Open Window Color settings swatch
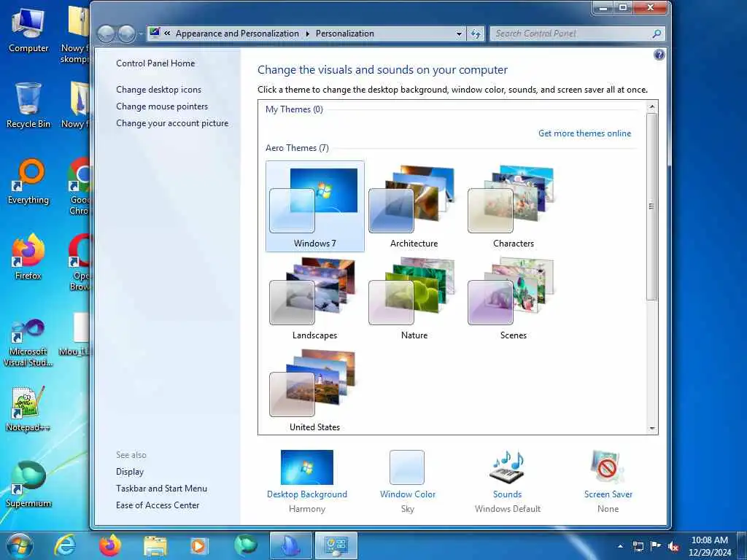The width and height of the screenshot is (747, 560). coord(407,467)
